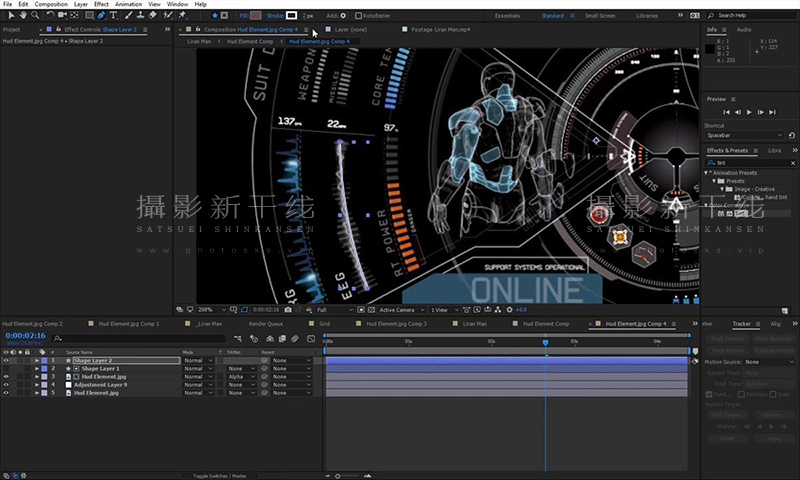Switch to the Audio panel tab
The height and width of the screenshot is (480, 800).
pyautogui.click(x=744, y=30)
